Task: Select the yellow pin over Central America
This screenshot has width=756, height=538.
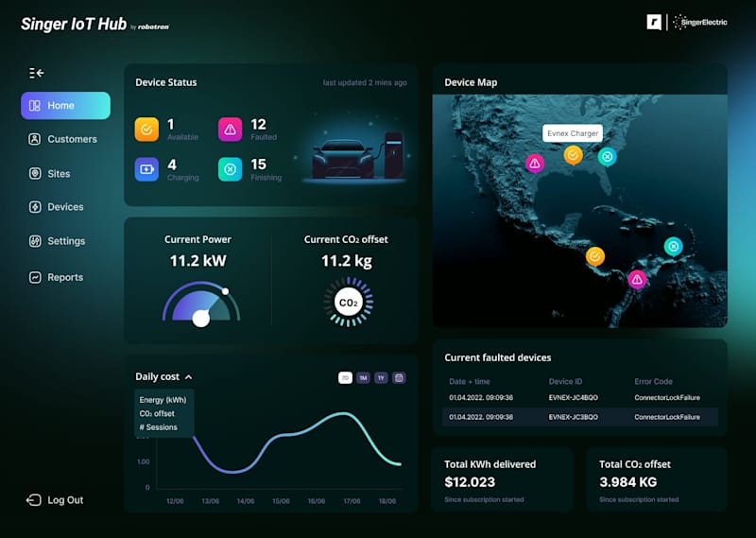Action: point(595,256)
